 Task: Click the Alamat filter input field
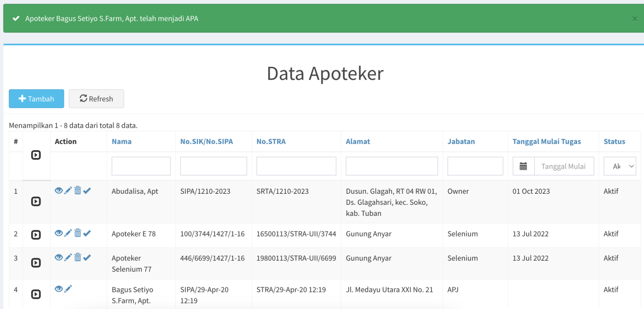tap(391, 166)
